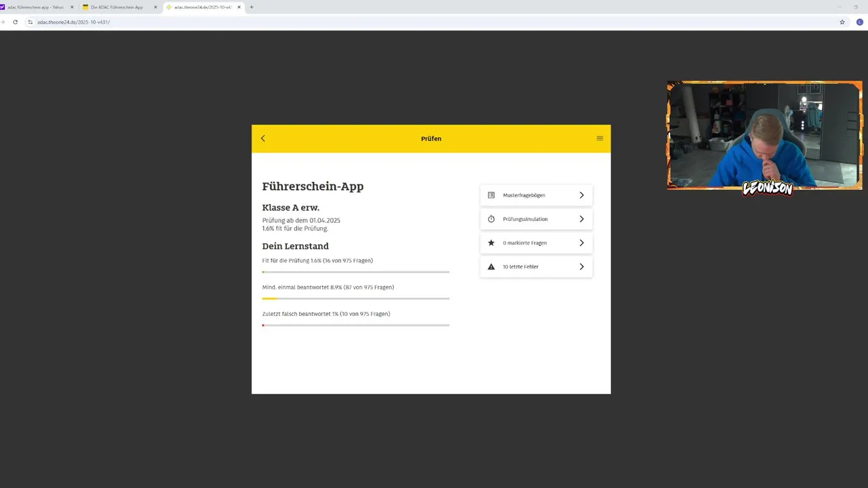Click Zuletzt falsch beantwortet 1% label

point(325,314)
